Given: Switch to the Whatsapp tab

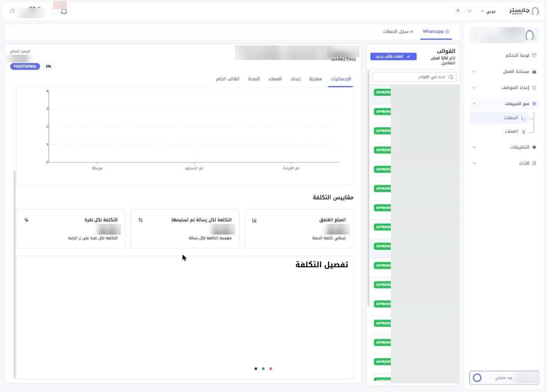Looking at the screenshot, I should click(436, 32).
